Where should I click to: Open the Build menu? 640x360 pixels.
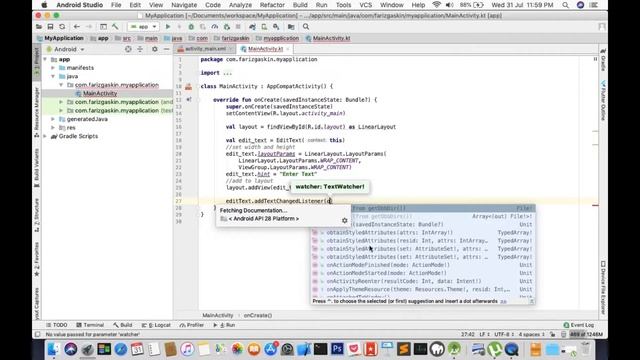pyautogui.click(x=300, y=5)
